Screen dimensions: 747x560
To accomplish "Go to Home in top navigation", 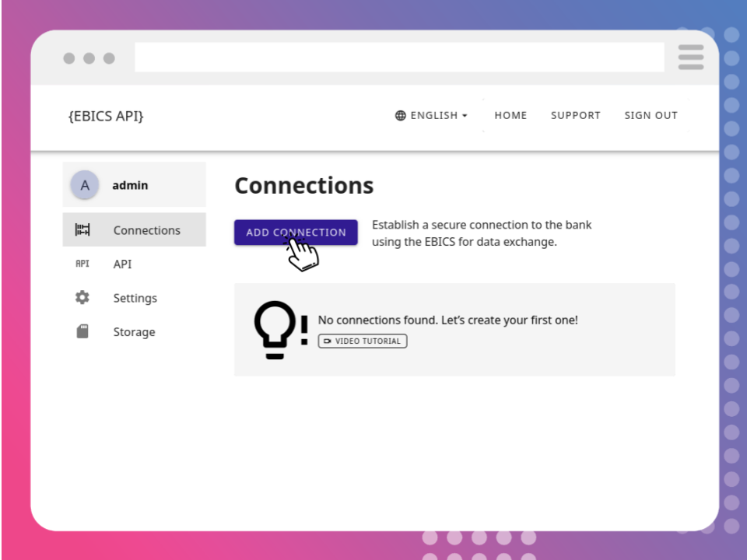I will tap(510, 115).
